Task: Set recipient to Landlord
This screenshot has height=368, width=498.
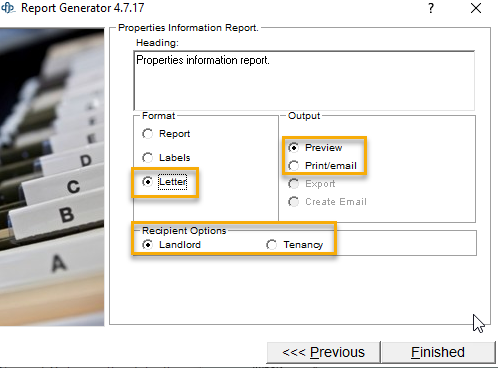Action: click(147, 245)
